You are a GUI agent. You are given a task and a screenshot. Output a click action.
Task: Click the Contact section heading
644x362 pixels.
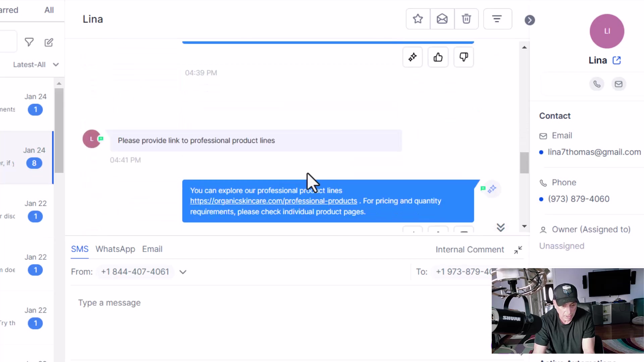555,116
